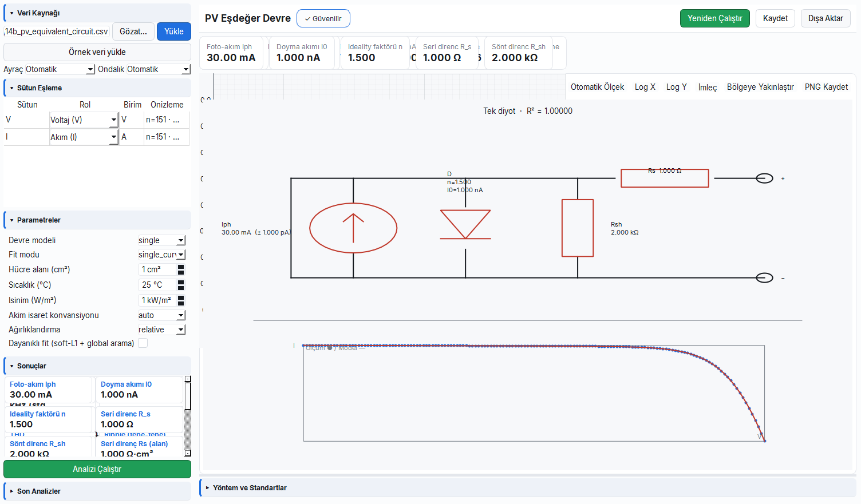Viewport: 861px width, 504px height.
Task: Open role dropdown for column I
Action: [x=84, y=137]
